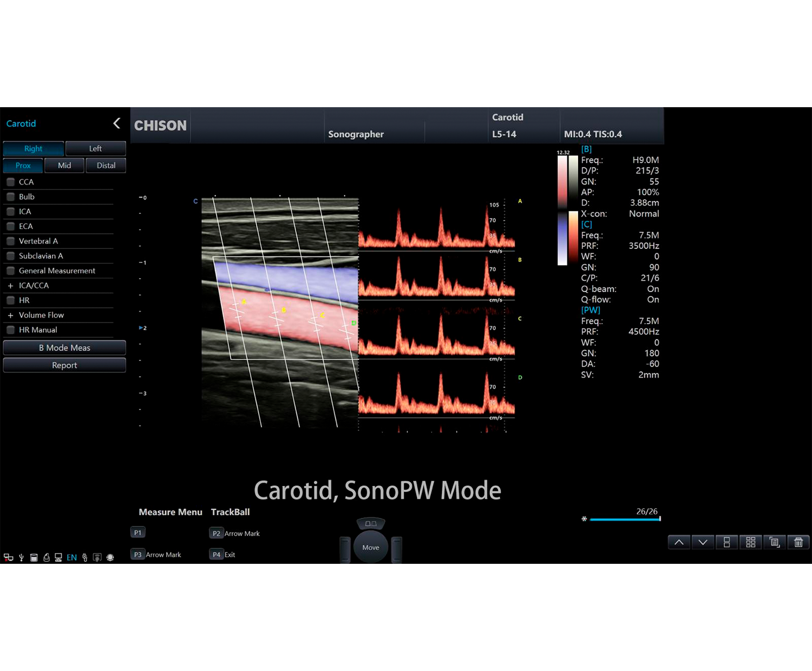
Task: Click the CHISON logo
Action: tap(160, 126)
